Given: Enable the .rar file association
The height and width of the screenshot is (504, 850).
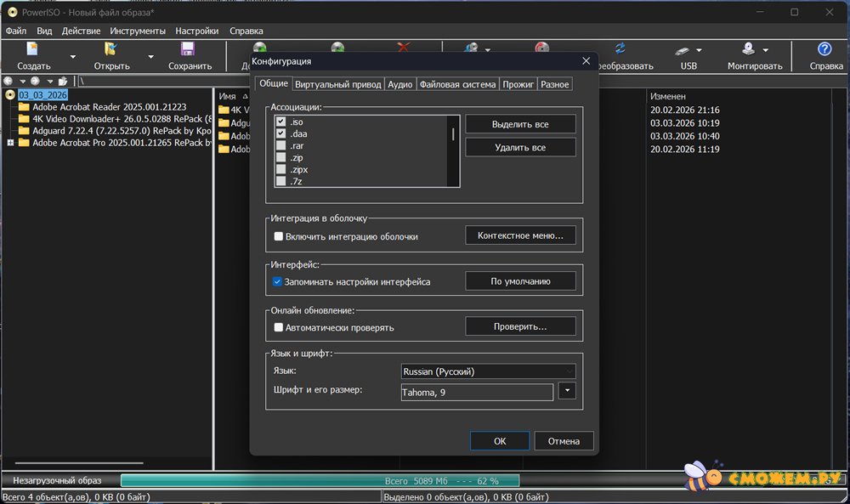Looking at the screenshot, I should (x=280, y=146).
